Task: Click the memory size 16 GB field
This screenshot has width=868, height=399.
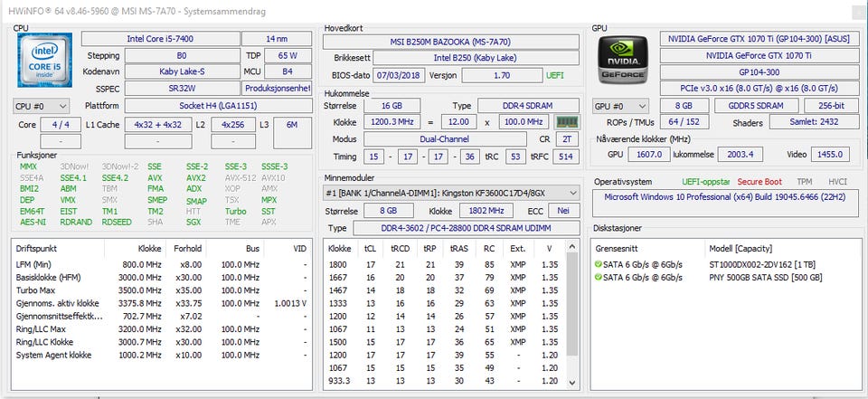Action: pos(392,106)
